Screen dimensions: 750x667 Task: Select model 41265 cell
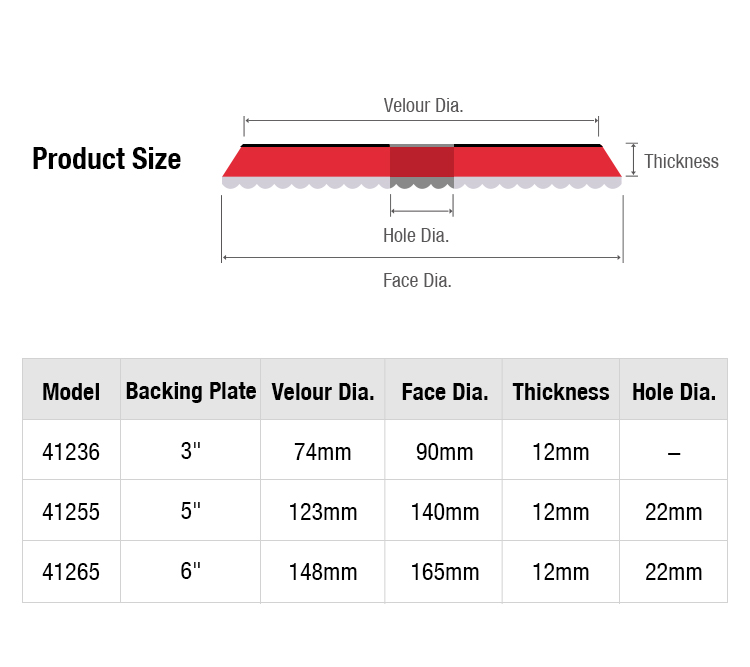[x=71, y=572]
